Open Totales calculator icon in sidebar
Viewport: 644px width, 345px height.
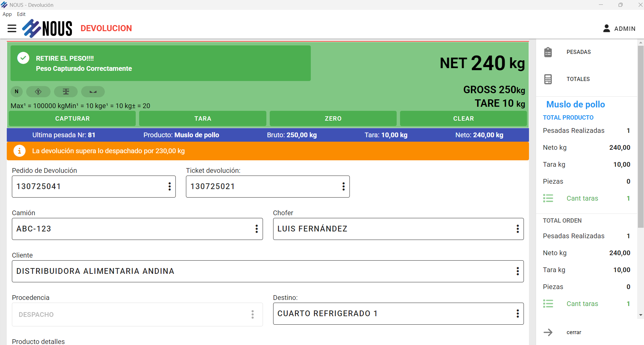[x=548, y=79]
